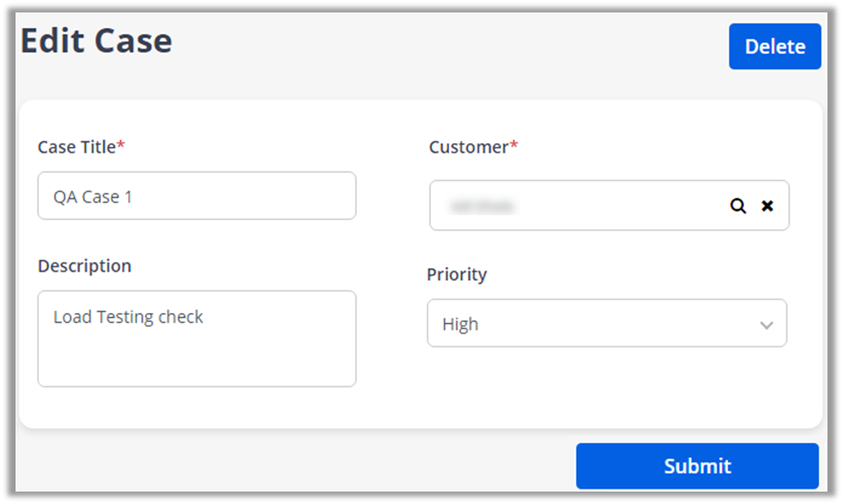Click the "QA Case 1" text
Viewport: 843px width, 504px height.
(92, 196)
